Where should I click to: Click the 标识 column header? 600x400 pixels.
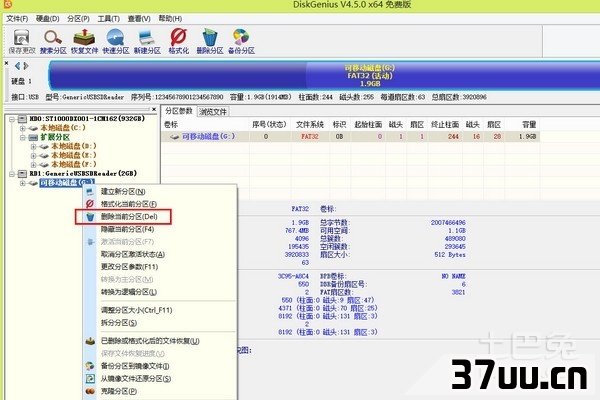click(339, 124)
